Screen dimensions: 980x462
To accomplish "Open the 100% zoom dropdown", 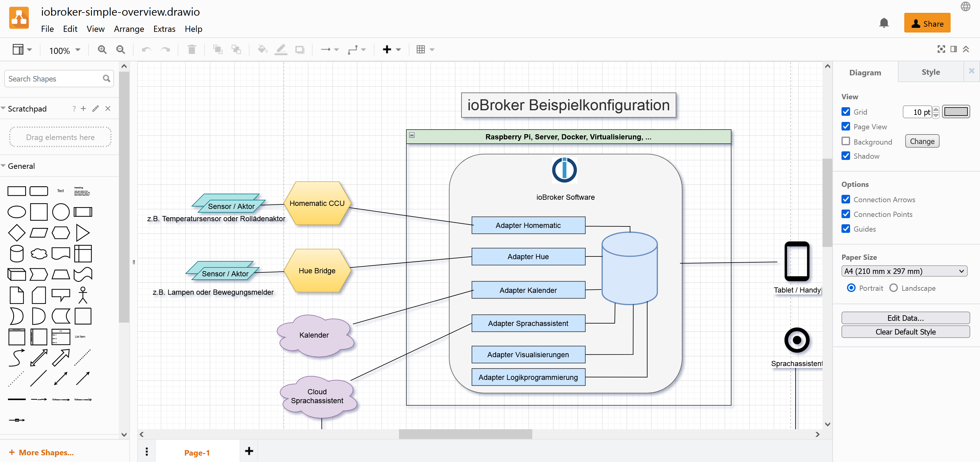I will [65, 50].
